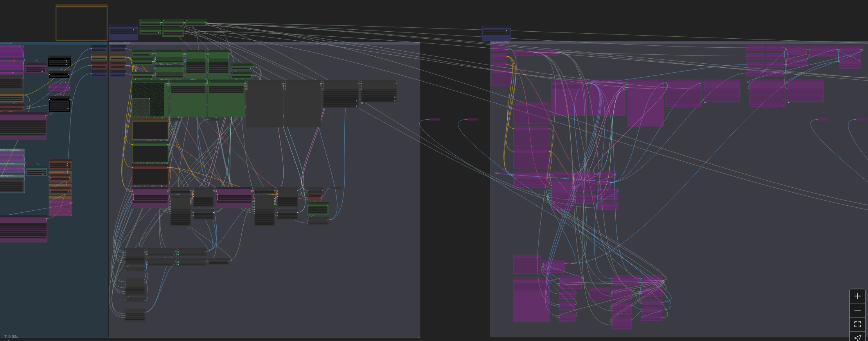Click the brown-bordered dark text node
The image size is (868, 341).
coord(150,130)
